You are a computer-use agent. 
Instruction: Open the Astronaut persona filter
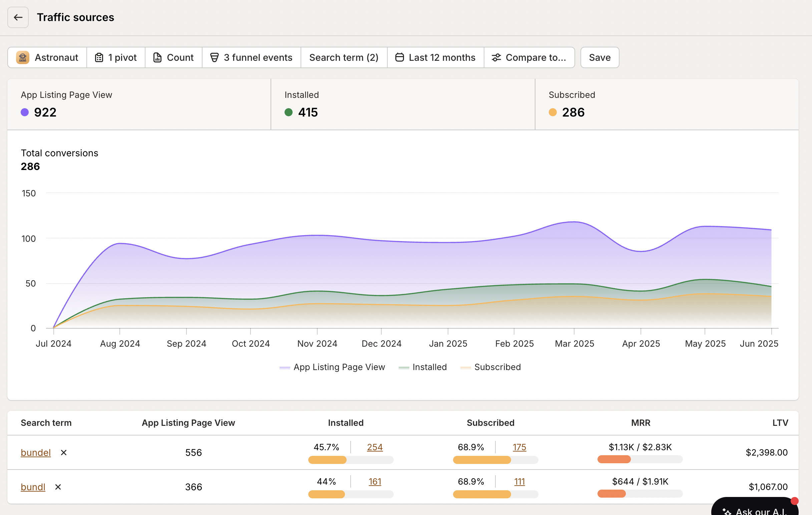click(x=23, y=57)
